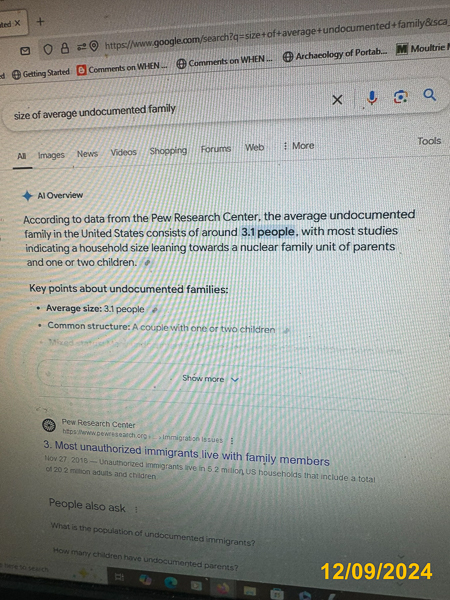450x600 pixels.
Task: Open the search Tools button
Action: [429, 141]
